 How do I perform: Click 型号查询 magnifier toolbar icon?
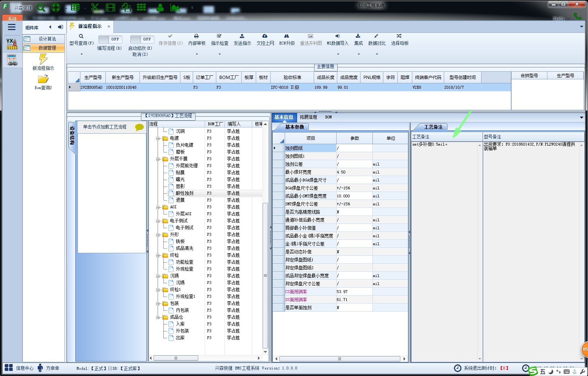click(x=81, y=36)
